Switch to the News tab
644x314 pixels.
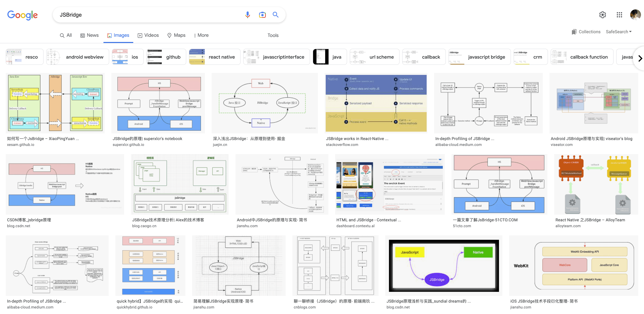(x=89, y=35)
